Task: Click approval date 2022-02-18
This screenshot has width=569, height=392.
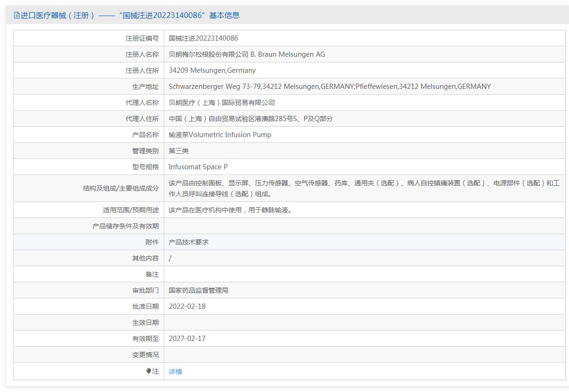Action: pyautogui.click(x=187, y=306)
